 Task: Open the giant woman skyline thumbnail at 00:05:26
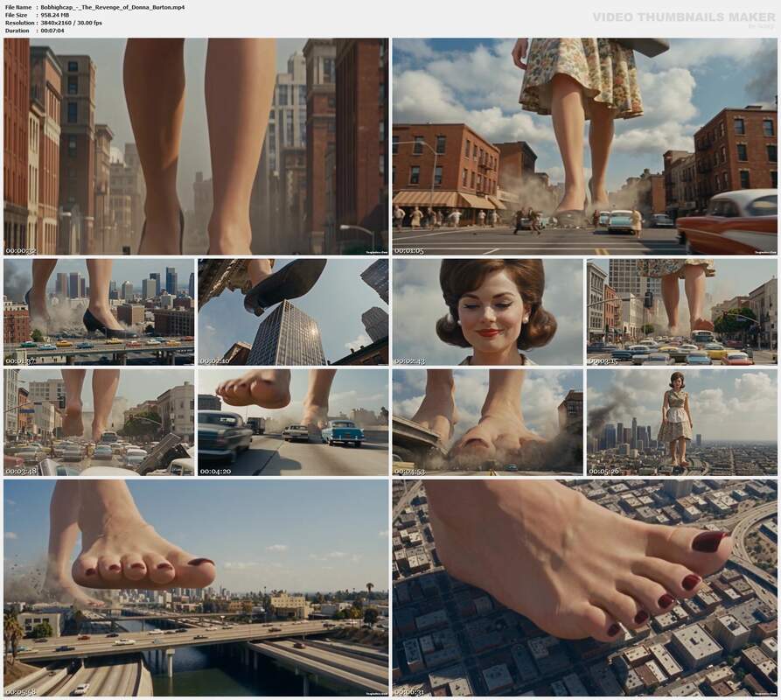(682, 422)
